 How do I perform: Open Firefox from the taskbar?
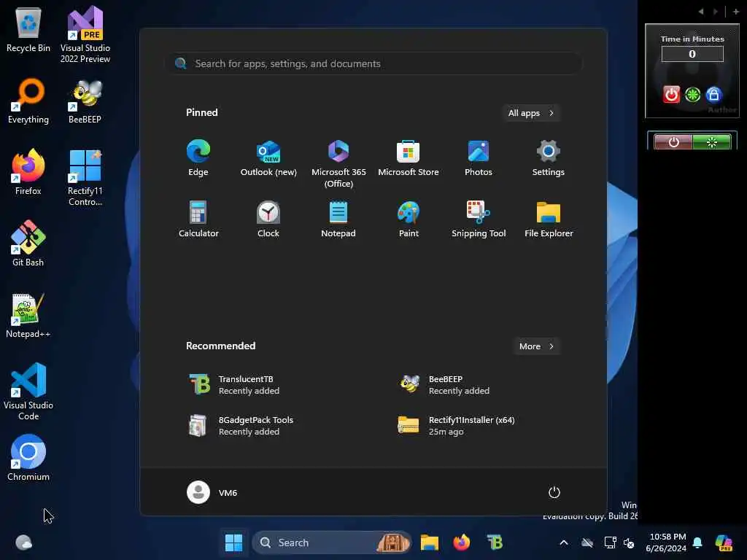tap(461, 542)
